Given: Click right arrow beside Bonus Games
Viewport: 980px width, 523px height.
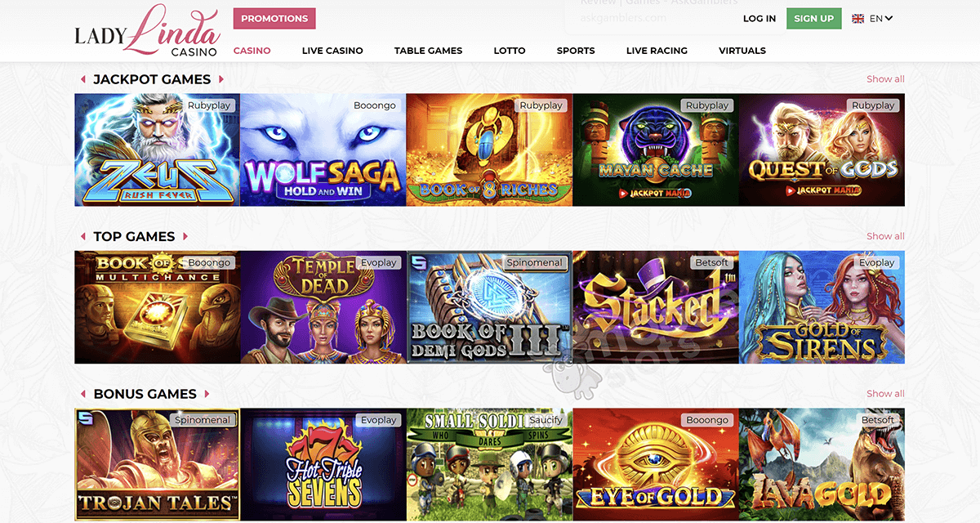Looking at the screenshot, I should [x=207, y=394].
